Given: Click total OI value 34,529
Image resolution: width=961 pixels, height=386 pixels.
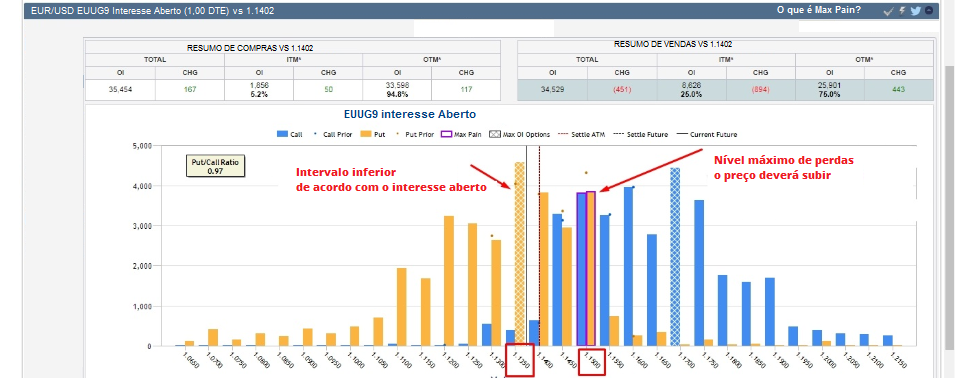Looking at the screenshot, I should click(x=553, y=89).
